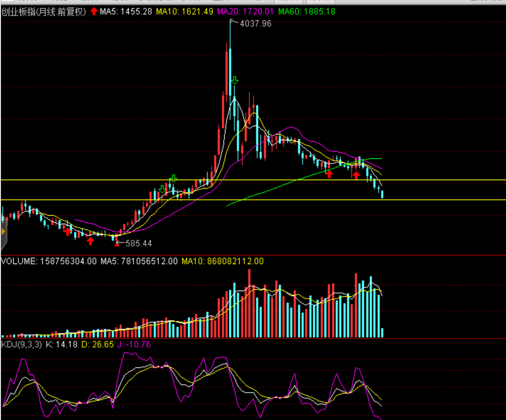
Task: Open the 创业板指 chart title label
Action: (44, 11)
